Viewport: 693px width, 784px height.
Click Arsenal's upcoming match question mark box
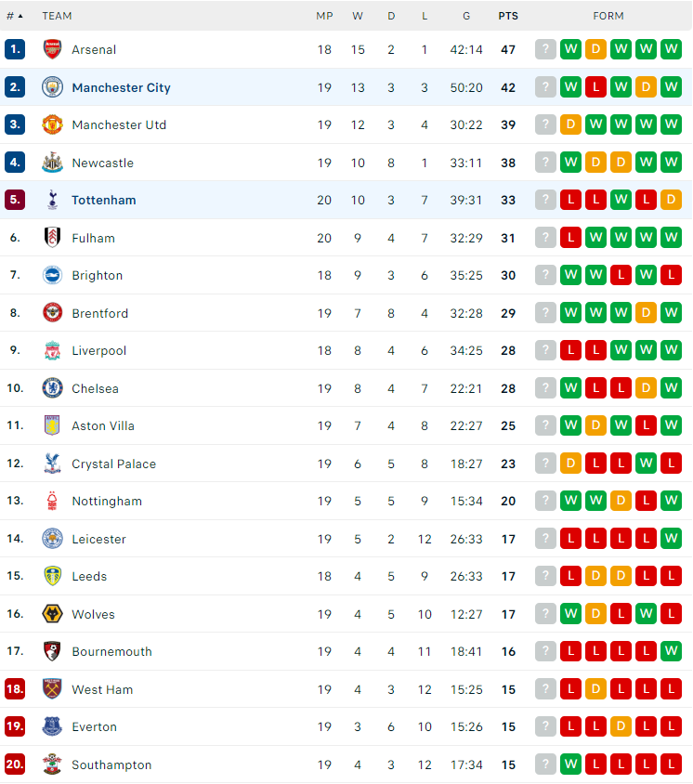click(x=545, y=49)
